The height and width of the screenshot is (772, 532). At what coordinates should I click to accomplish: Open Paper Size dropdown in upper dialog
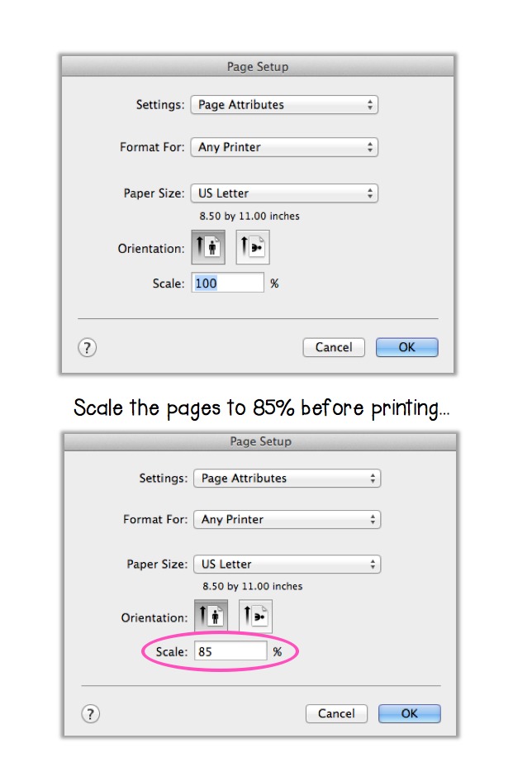coord(284,193)
